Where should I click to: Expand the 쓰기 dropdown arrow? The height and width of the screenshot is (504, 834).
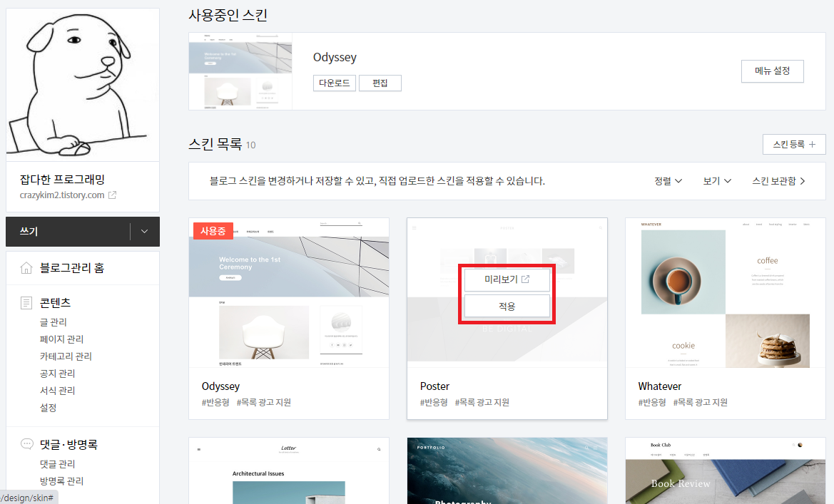(x=144, y=231)
